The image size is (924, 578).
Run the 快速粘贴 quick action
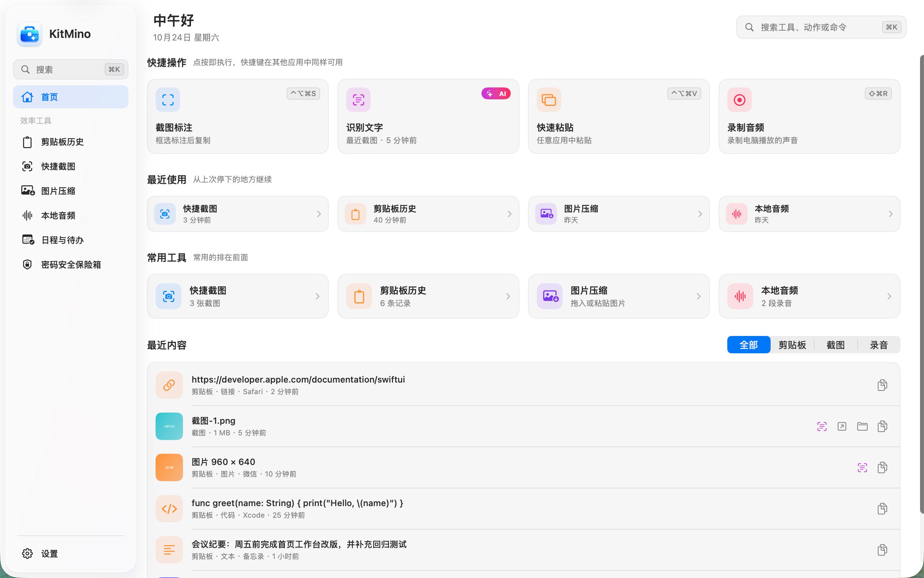pos(619,117)
